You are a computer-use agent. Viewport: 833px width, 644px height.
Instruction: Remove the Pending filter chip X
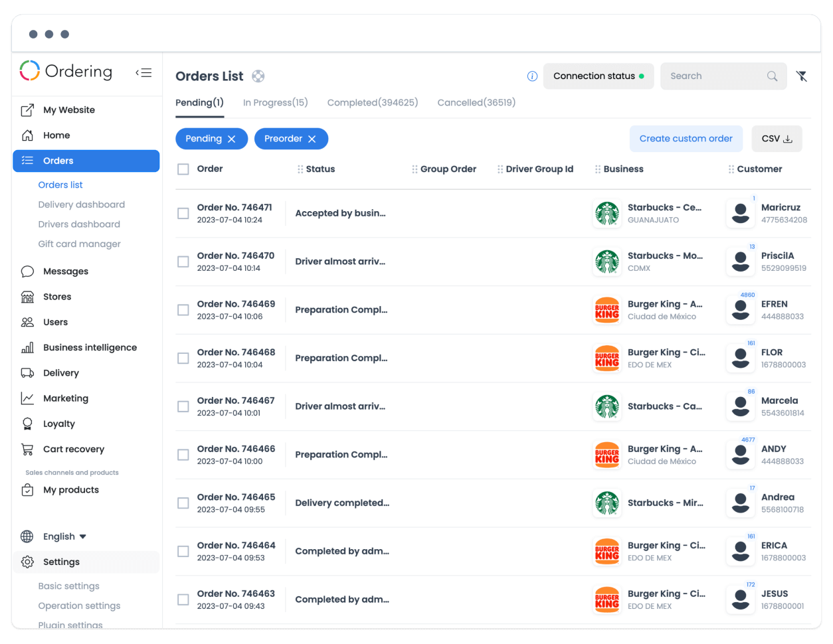coord(231,139)
